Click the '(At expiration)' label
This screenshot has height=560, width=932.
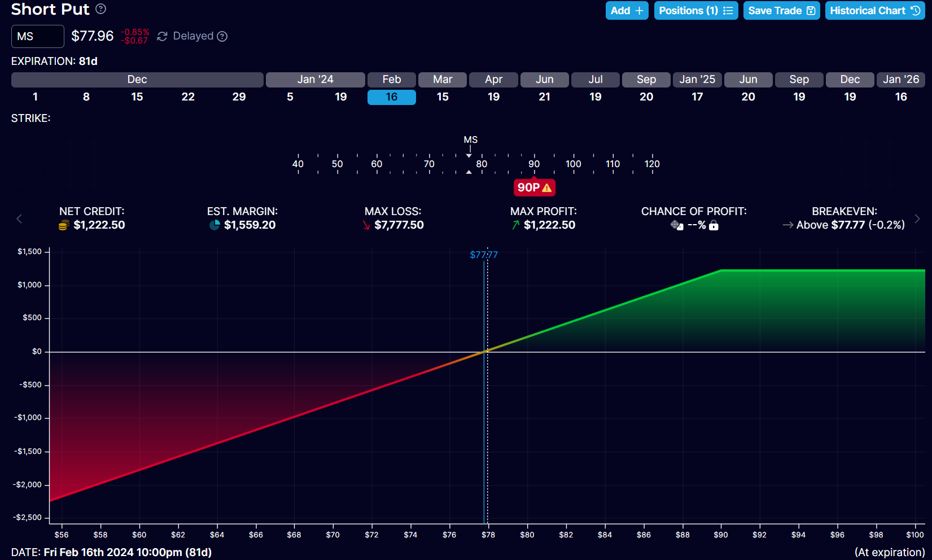[890, 552]
